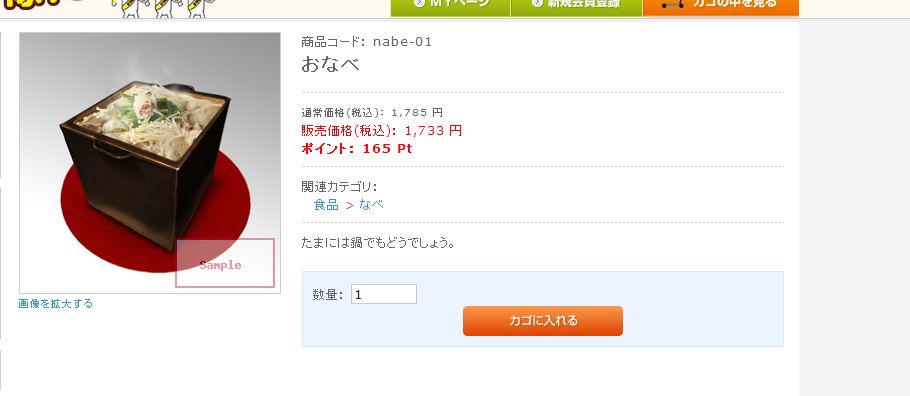Add the item with カゴに入れる button
Image resolution: width=910 pixels, height=396 pixels.
543,321
